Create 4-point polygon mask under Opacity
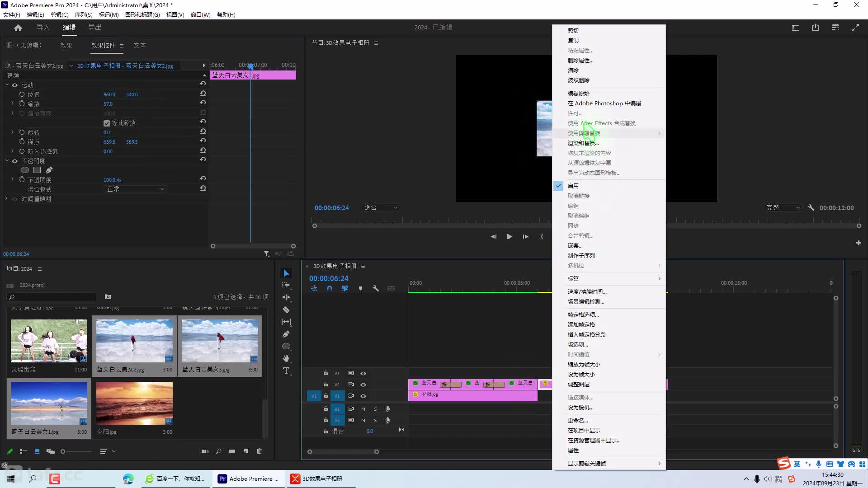Screen dimensions: 868x488 click(x=37, y=170)
